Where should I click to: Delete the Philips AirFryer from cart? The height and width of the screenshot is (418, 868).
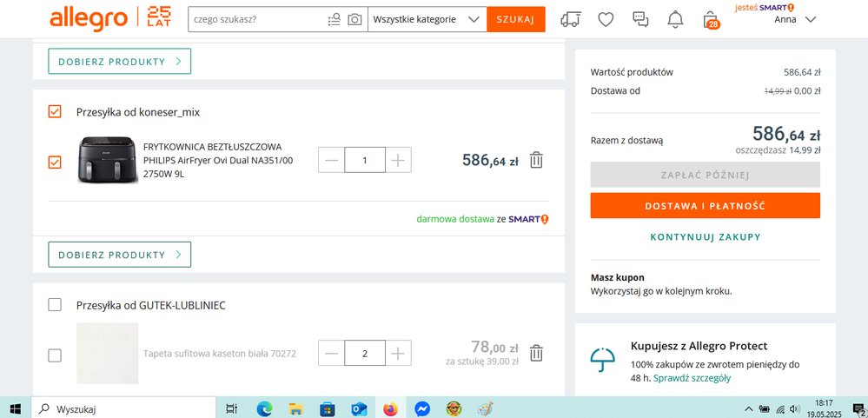pos(536,160)
